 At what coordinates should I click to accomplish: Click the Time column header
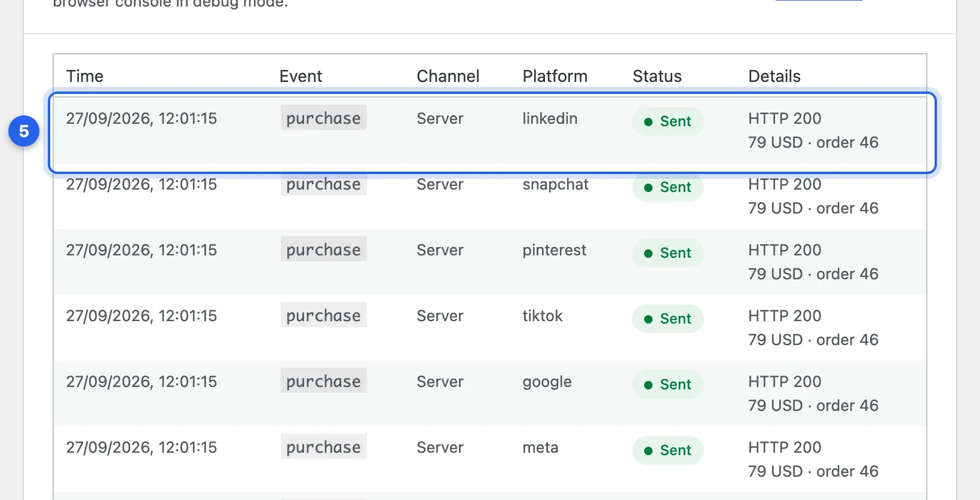pos(85,77)
